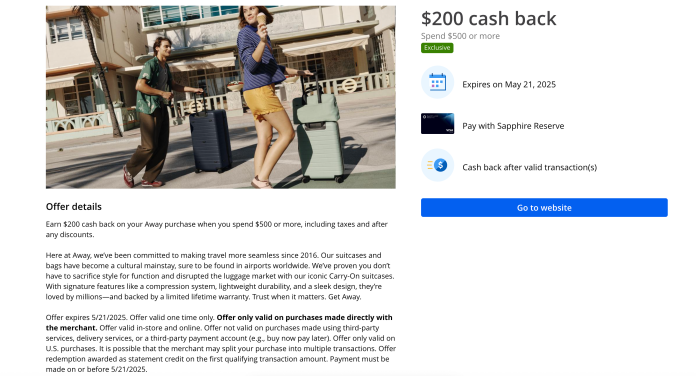Click the Go to website button
Screen dimensions: 696x376
point(544,207)
